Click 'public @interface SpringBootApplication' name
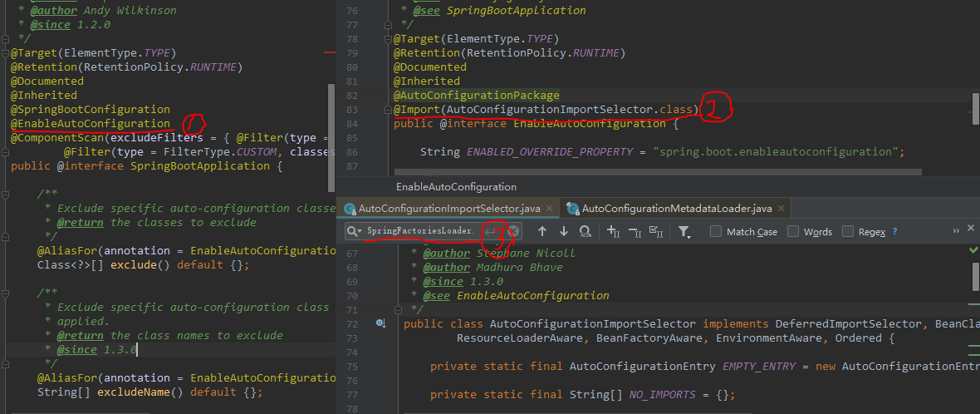 point(200,165)
